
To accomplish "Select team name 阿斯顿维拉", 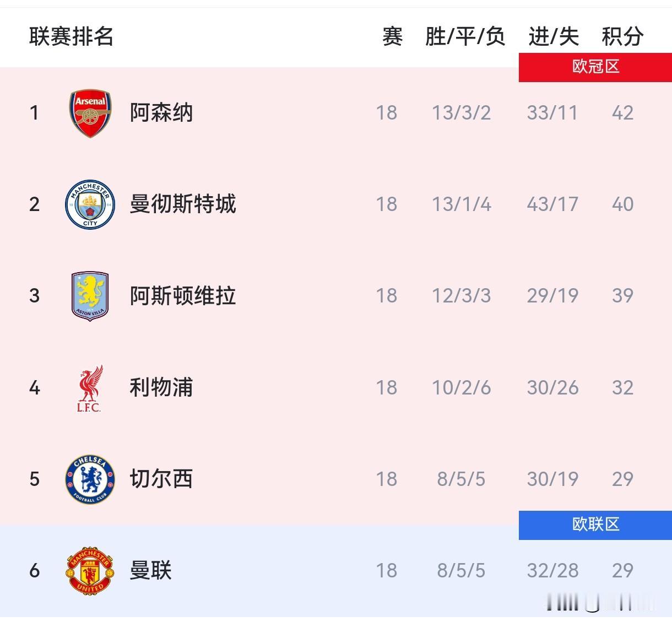I will (x=183, y=296).
